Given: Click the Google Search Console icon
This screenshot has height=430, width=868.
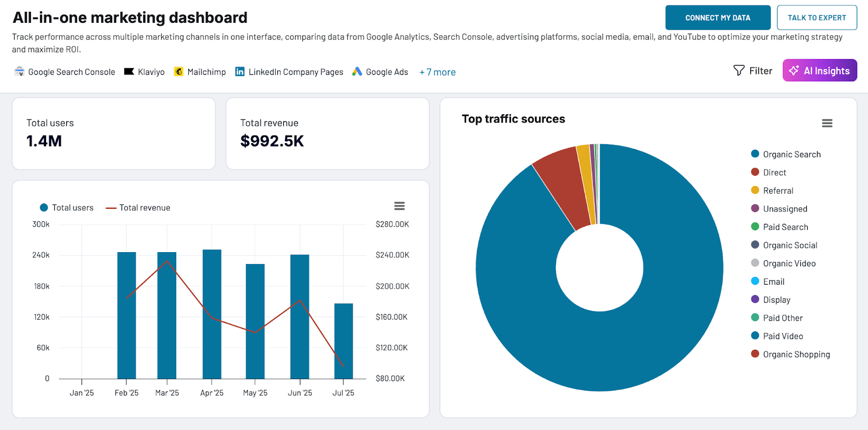Looking at the screenshot, I should pyautogui.click(x=20, y=72).
